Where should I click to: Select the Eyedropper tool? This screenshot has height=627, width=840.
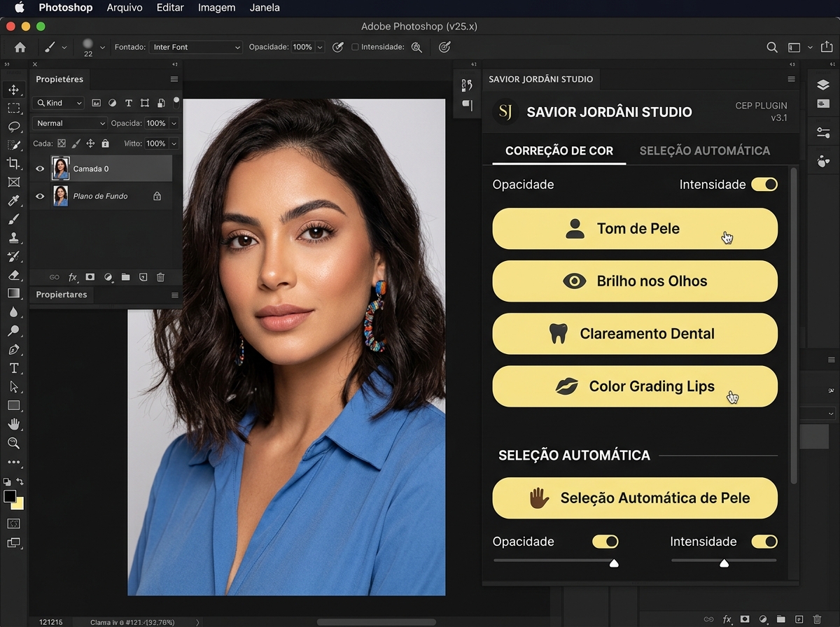coord(13,201)
